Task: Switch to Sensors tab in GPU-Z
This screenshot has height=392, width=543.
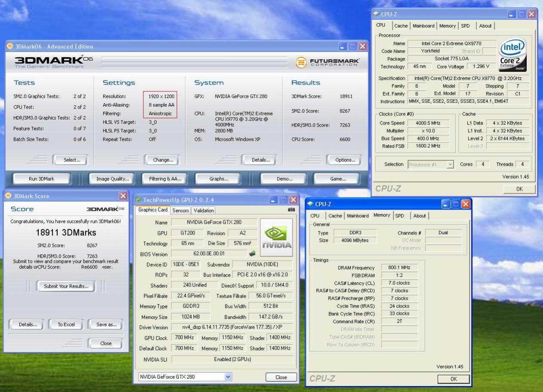Action: 181,210
